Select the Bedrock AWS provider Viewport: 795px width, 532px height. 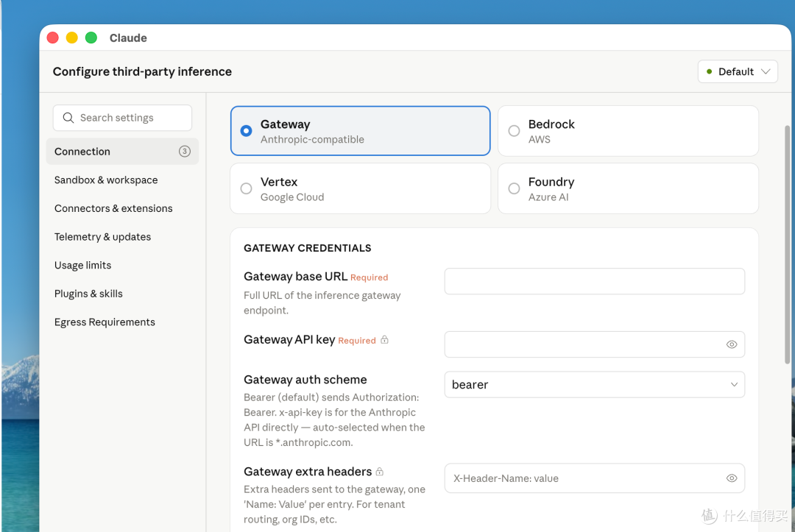[628, 131]
